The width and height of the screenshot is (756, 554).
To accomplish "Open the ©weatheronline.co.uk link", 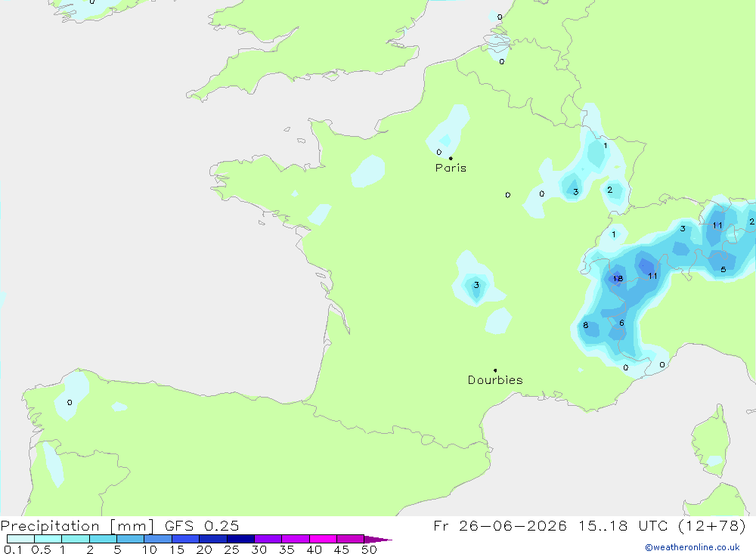I will (x=692, y=547).
